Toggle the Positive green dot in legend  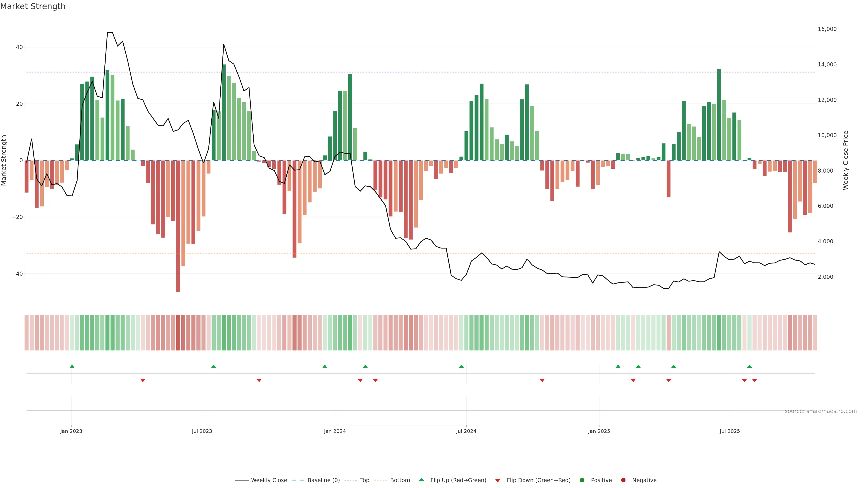(x=582, y=480)
